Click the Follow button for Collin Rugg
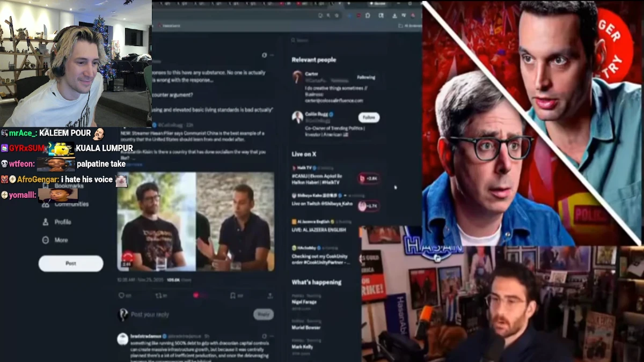Image resolution: width=644 pixels, height=362 pixels. [x=369, y=117]
